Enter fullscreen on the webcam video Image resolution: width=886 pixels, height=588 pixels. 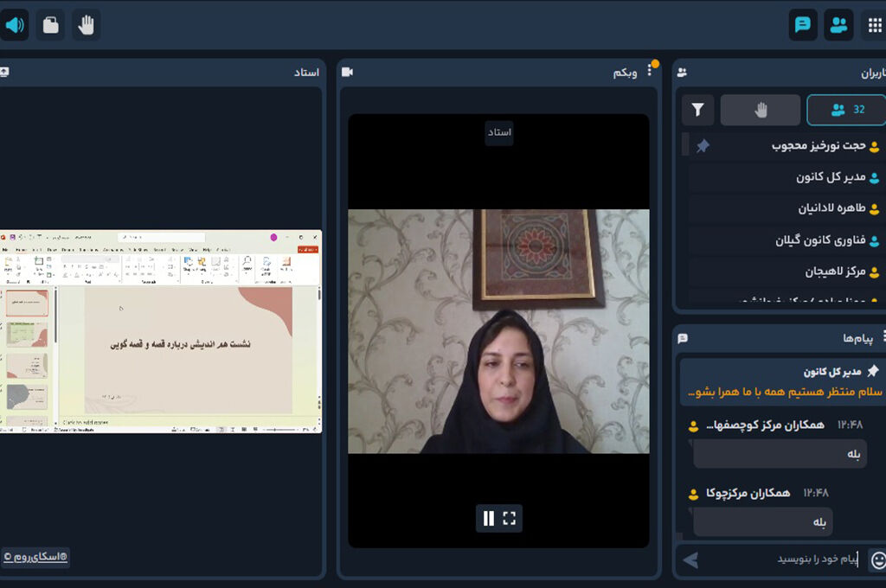(x=510, y=518)
